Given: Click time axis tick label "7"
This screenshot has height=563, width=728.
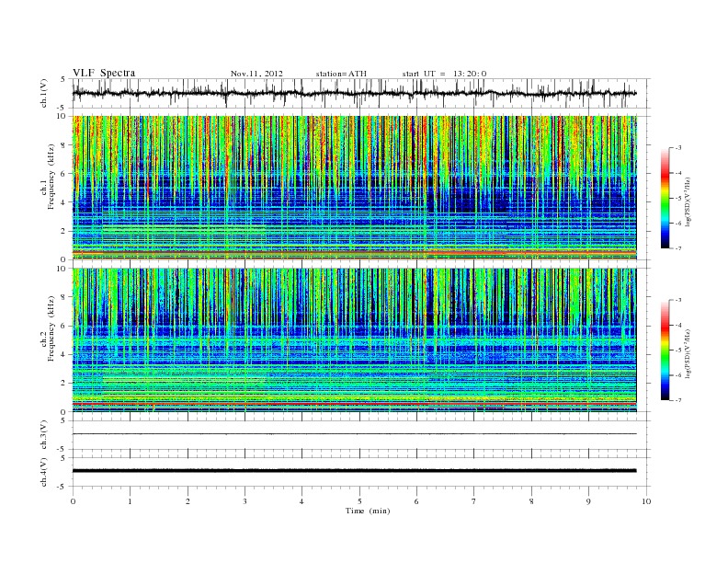Looking at the screenshot, I should click(474, 501).
